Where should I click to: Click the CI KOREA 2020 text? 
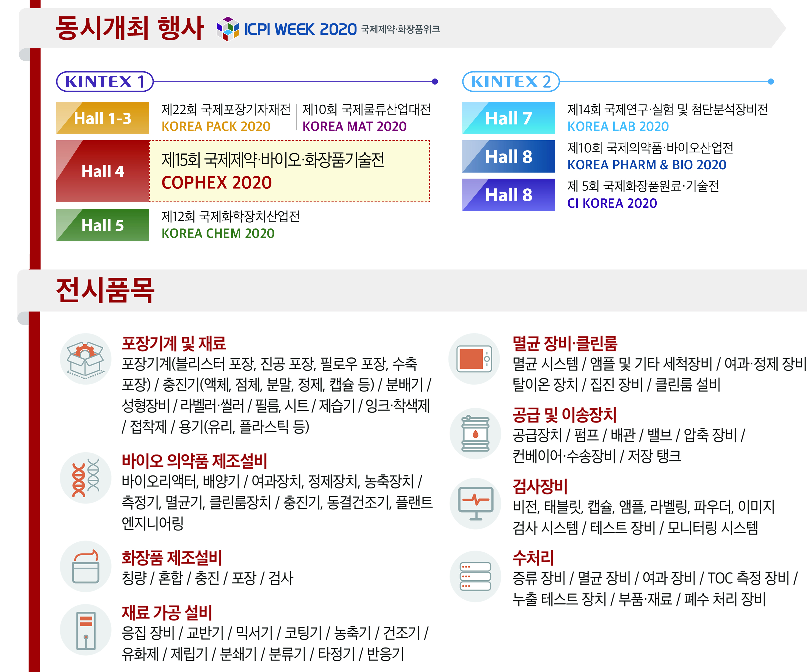click(612, 203)
